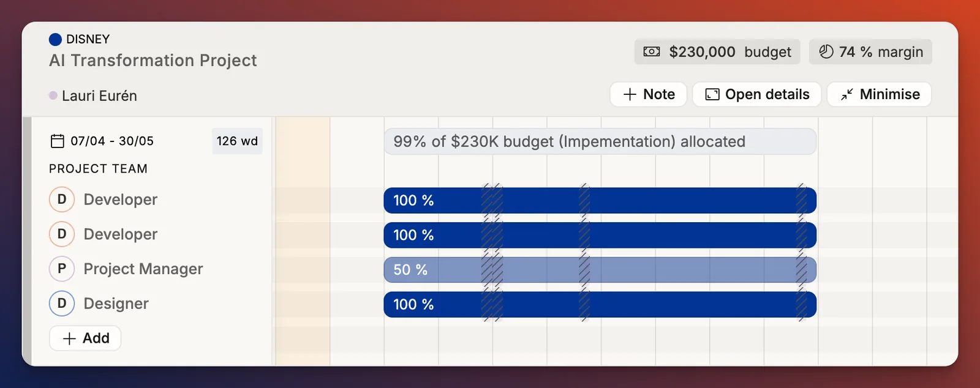The image size is (980, 388).
Task: Select the Project Manager role label
Action: pos(143,269)
